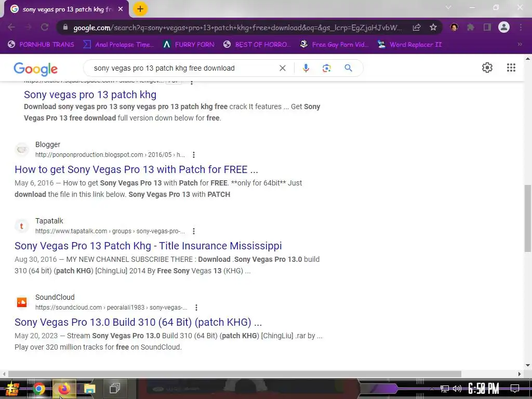The image size is (532, 399).
Task: Search by image with the Lens icon
Action: pos(326,68)
